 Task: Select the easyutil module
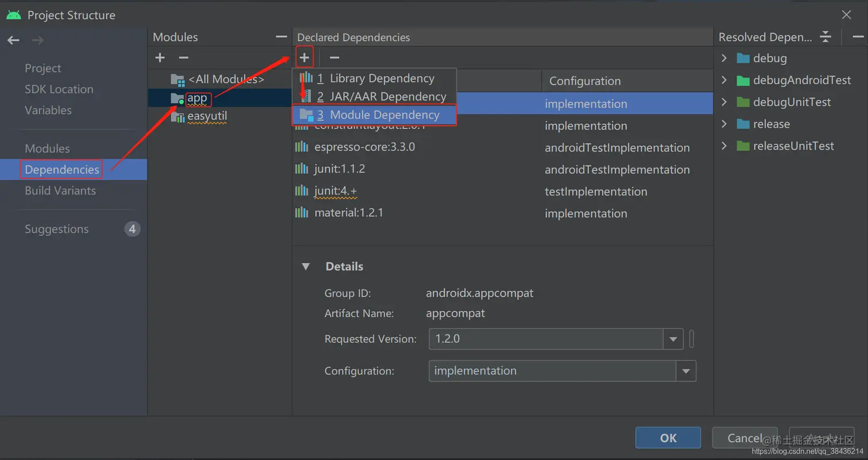(x=220, y=116)
